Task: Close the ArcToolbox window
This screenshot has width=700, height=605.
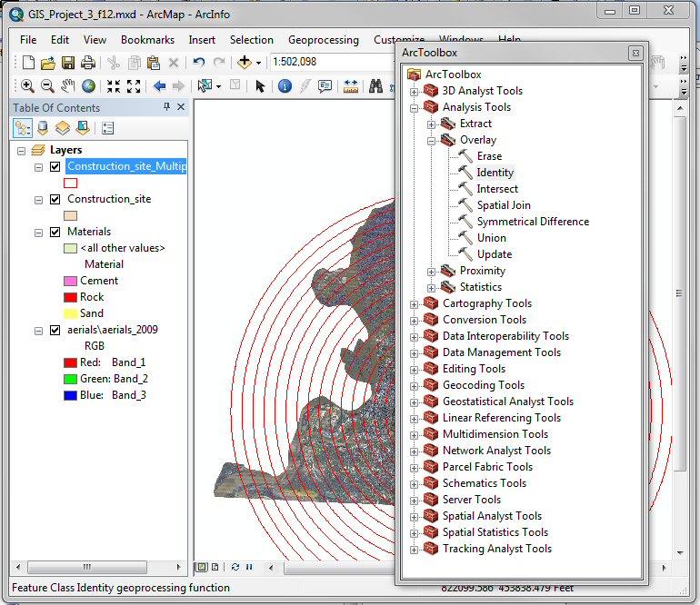Action: pyautogui.click(x=635, y=53)
